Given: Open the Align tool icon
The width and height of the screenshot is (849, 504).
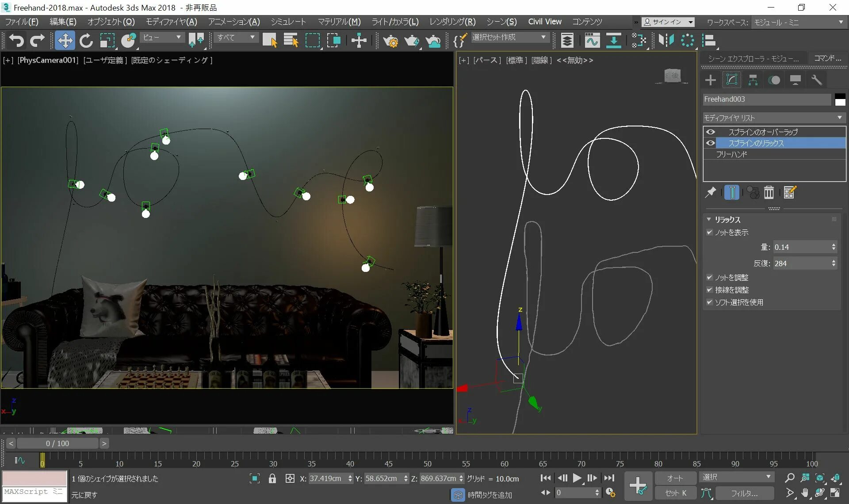Looking at the screenshot, I should [709, 41].
